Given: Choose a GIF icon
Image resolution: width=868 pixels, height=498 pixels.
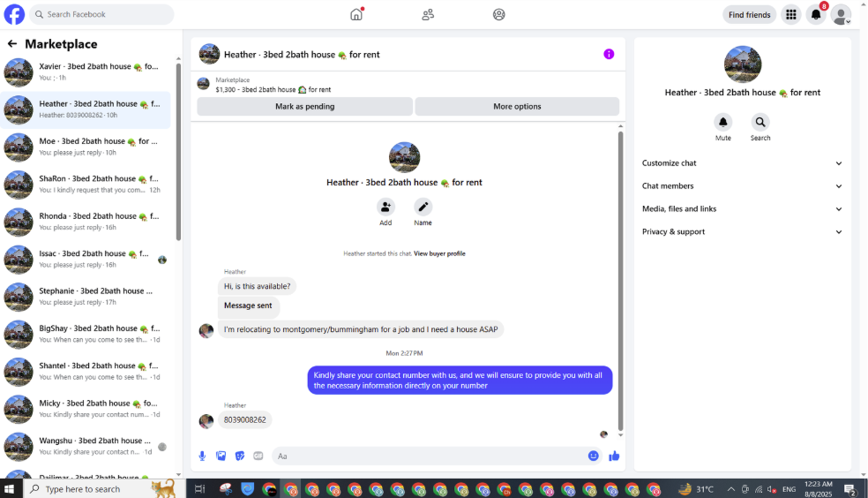Looking at the screenshot, I should [x=258, y=456].
